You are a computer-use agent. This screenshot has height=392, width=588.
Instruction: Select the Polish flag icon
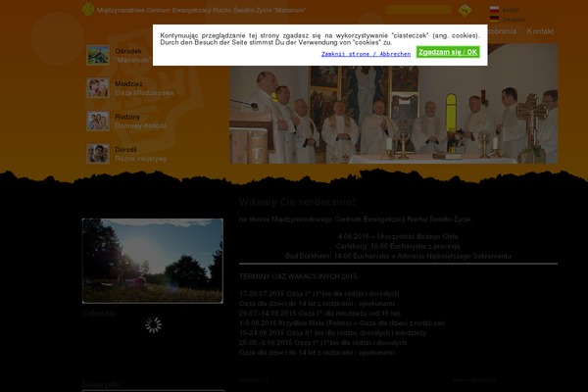click(x=494, y=10)
